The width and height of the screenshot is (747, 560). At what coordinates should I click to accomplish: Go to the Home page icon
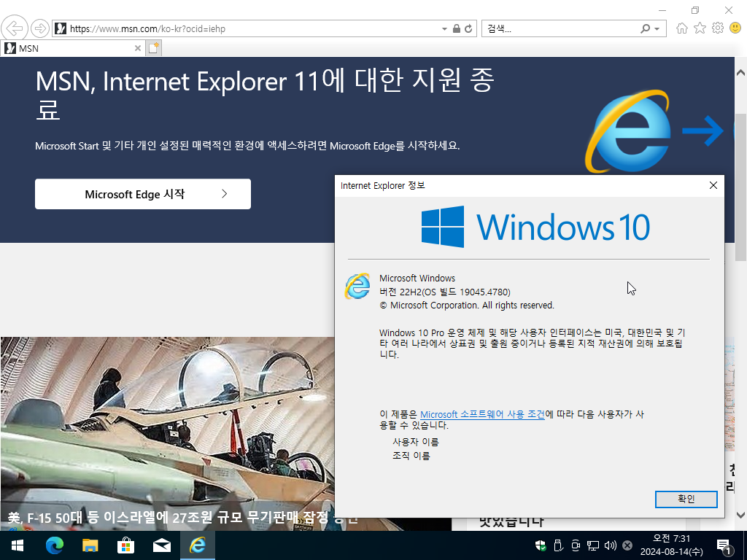point(682,28)
